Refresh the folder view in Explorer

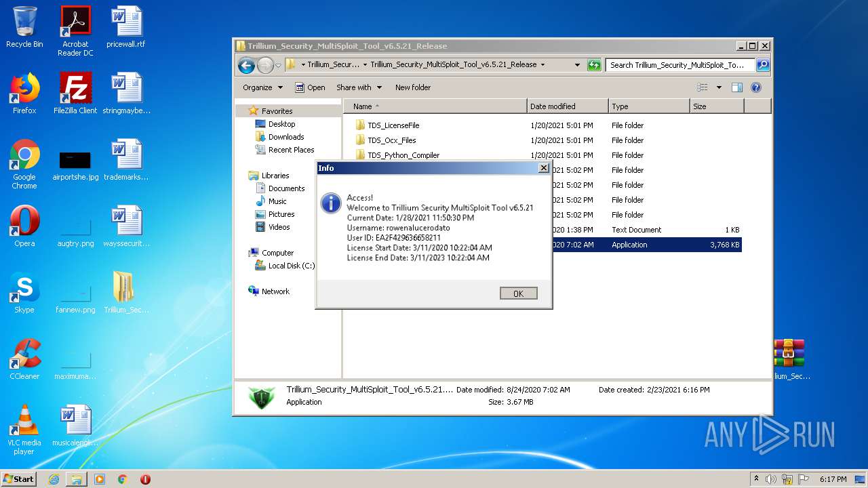(594, 65)
